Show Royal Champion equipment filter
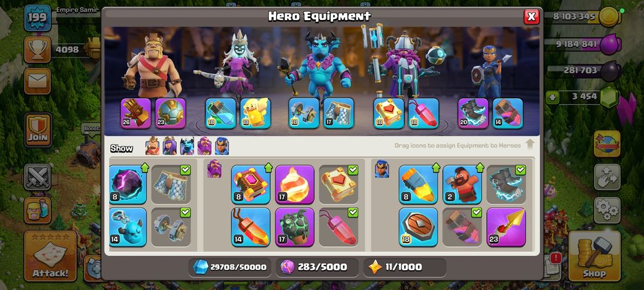Image resolution: width=644 pixels, height=290 pixels. (x=222, y=146)
